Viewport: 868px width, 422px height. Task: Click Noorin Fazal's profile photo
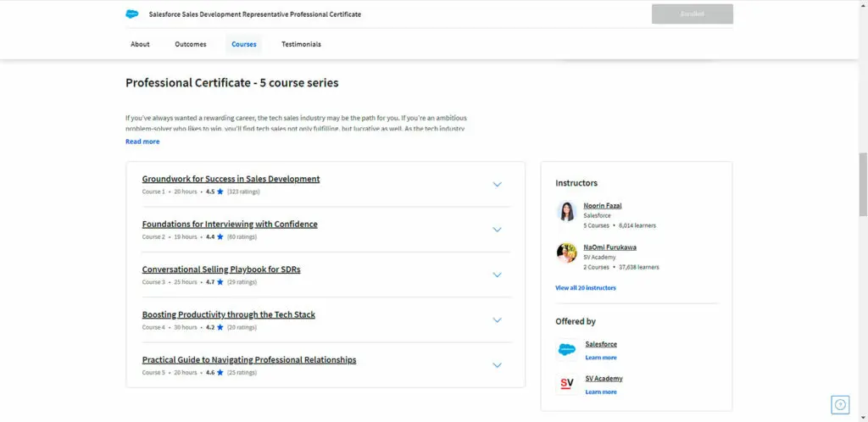click(x=567, y=211)
